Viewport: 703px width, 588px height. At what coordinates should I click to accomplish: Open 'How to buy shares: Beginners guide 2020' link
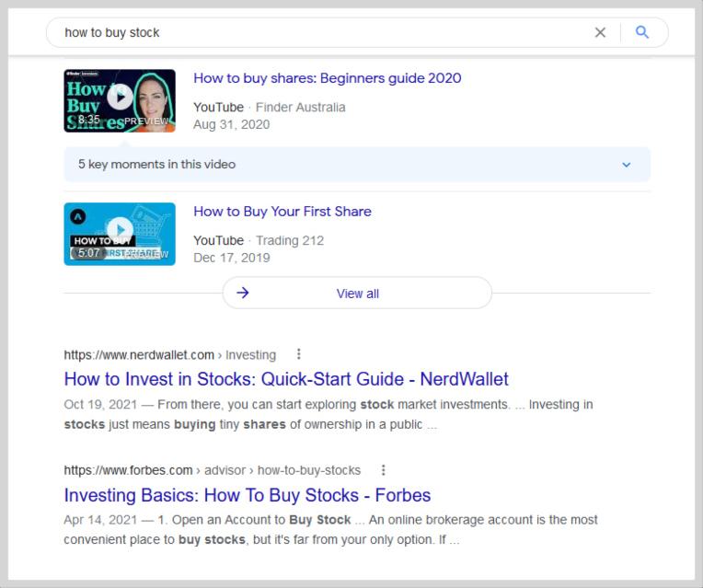point(328,78)
